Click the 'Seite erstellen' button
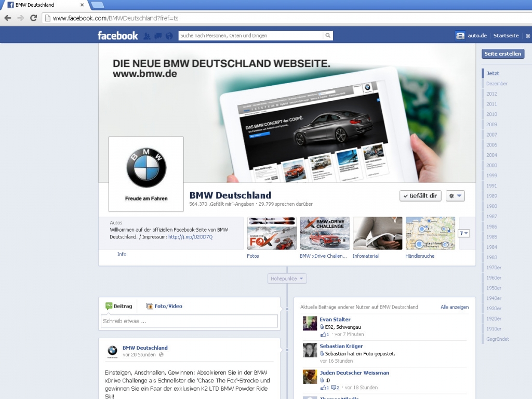 tap(503, 54)
